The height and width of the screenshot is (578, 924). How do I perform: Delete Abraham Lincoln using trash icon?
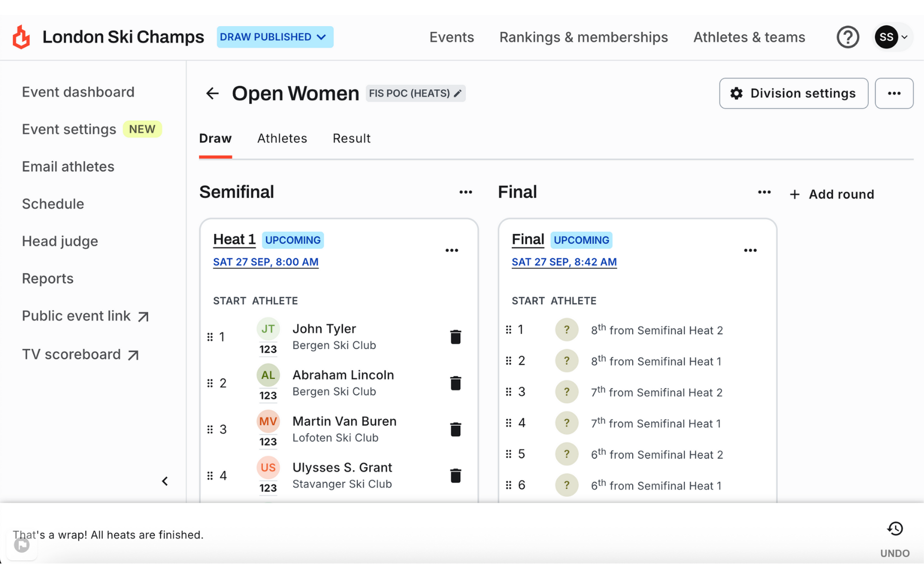point(455,383)
